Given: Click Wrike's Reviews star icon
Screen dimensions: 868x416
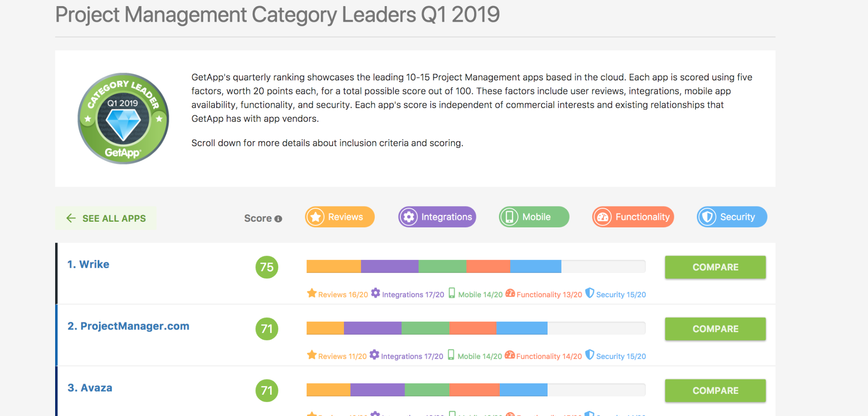Looking at the screenshot, I should point(312,293).
